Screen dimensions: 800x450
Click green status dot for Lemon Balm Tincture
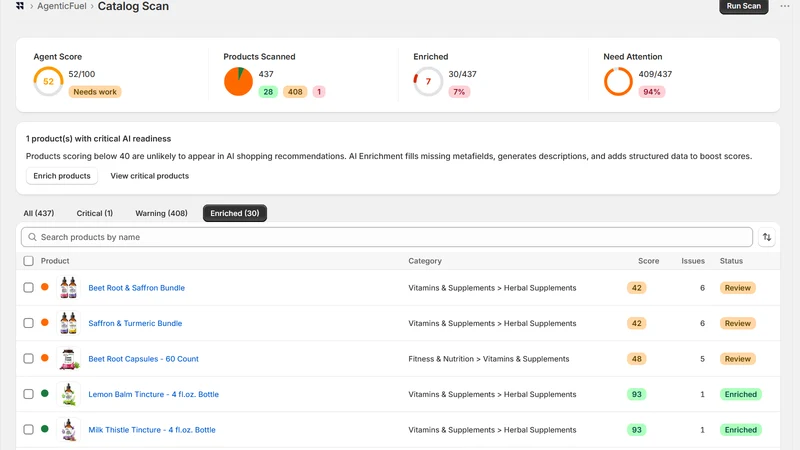(x=45, y=393)
